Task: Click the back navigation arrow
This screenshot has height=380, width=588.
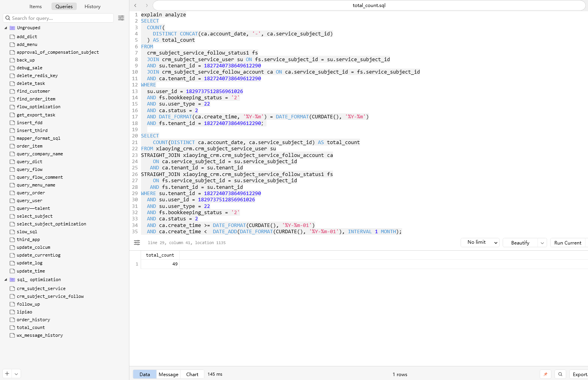Action: [x=135, y=5]
